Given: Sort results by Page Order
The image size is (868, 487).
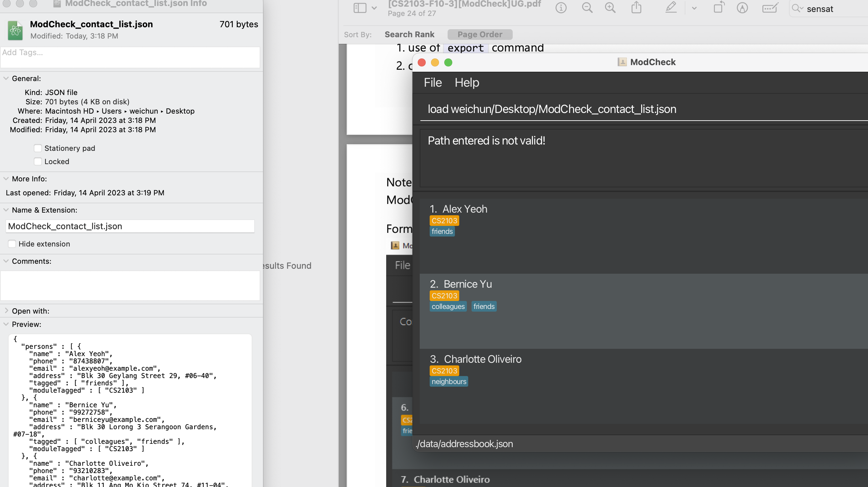Looking at the screenshot, I should click(x=479, y=34).
